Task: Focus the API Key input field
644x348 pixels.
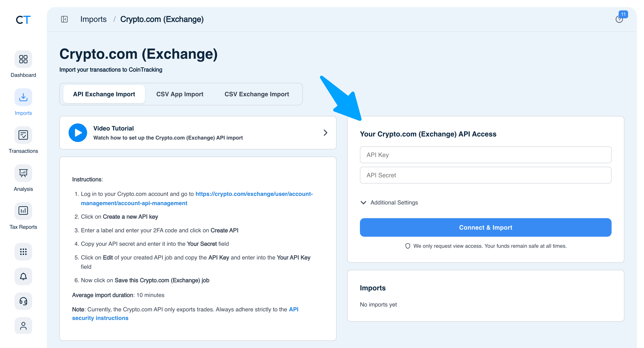Action: pos(485,155)
